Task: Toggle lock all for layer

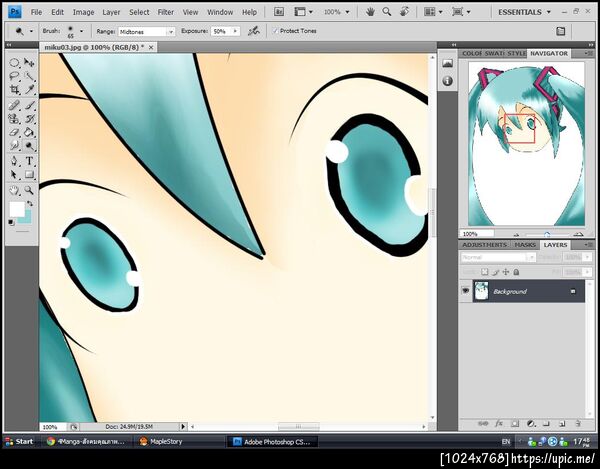Action: pyautogui.click(x=516, y=272)
